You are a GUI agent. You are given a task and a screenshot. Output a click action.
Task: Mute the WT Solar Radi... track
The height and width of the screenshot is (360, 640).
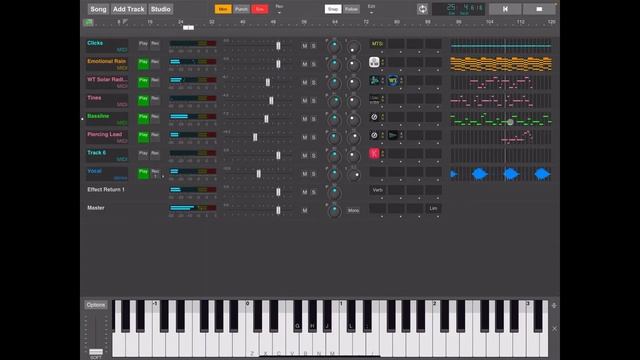pyautogui.click(x=304, y=82)
